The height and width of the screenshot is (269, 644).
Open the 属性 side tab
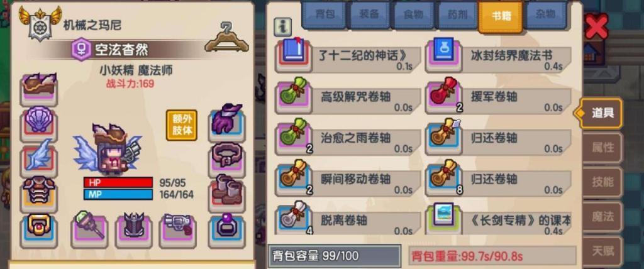click(x=602, y=148)
